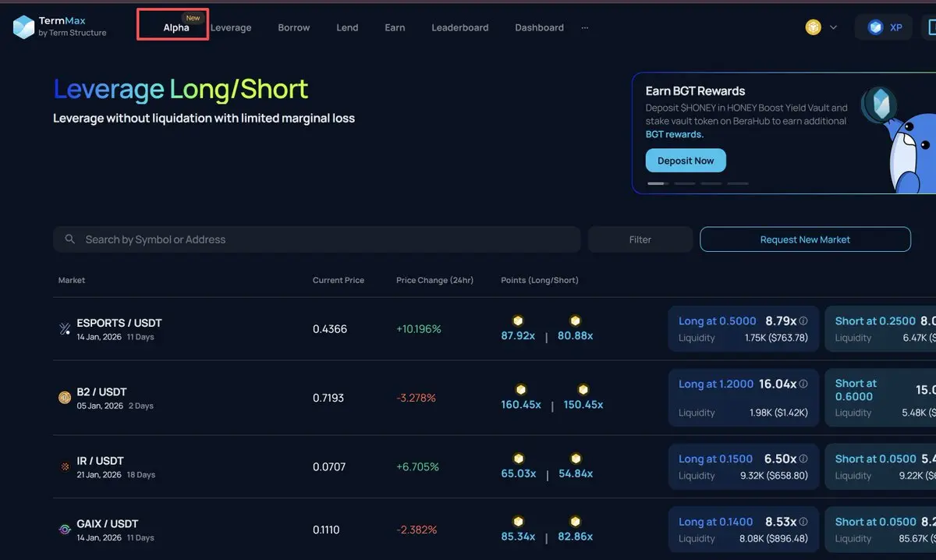Expand the network selector chevron
Image resolution: width=936 pixels, height=560 pixels.
pyautogui.click(x=833, y=27)
